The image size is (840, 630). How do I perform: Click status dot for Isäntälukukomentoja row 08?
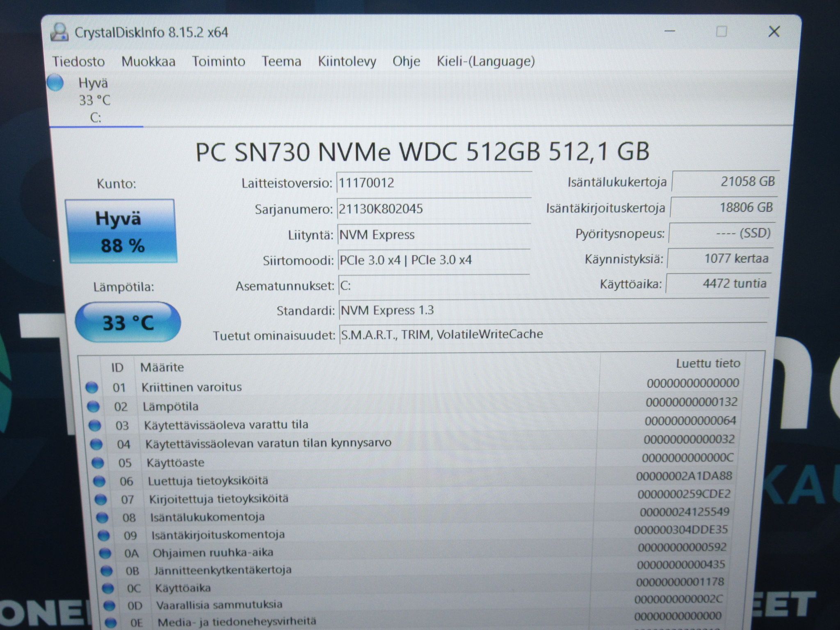point(102,518)
